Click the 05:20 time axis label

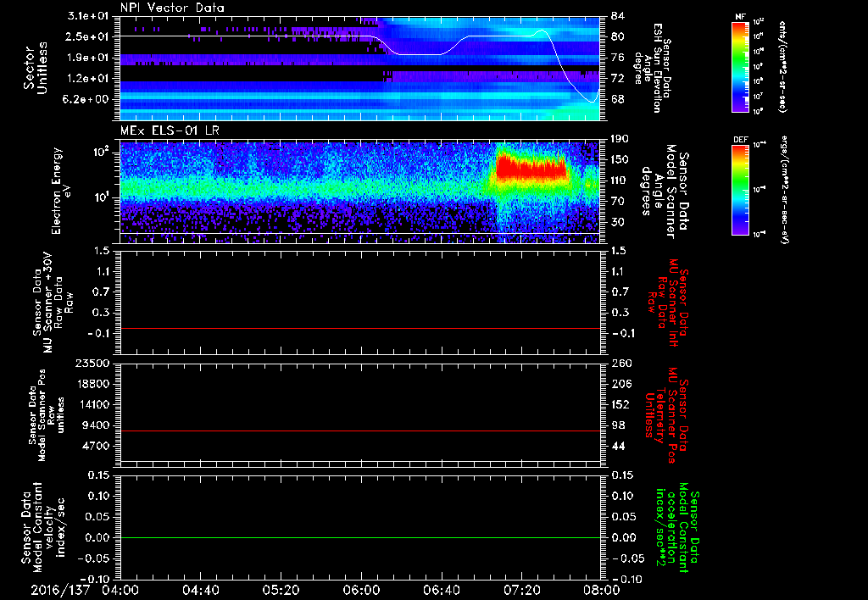[281, 589]
